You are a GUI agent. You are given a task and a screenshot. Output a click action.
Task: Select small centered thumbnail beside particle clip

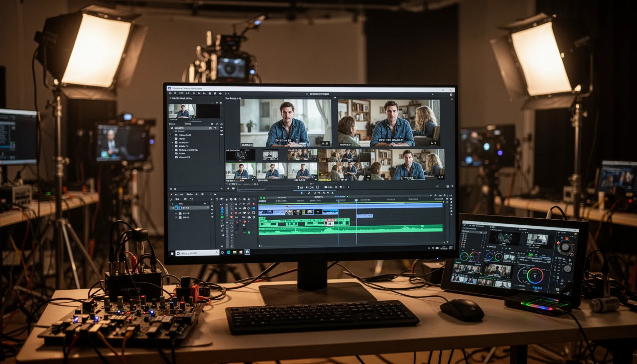coord(271,155)
